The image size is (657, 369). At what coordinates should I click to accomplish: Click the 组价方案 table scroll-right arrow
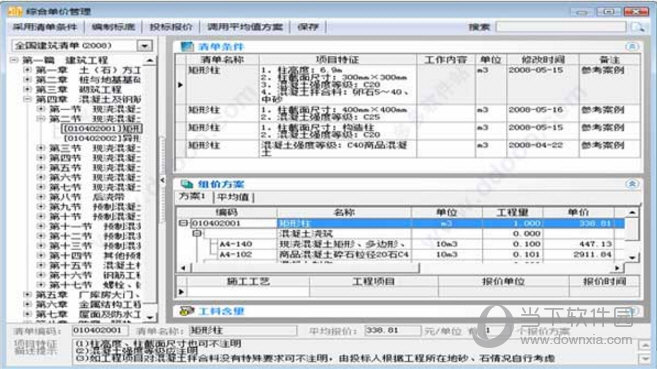pos(617,268)
